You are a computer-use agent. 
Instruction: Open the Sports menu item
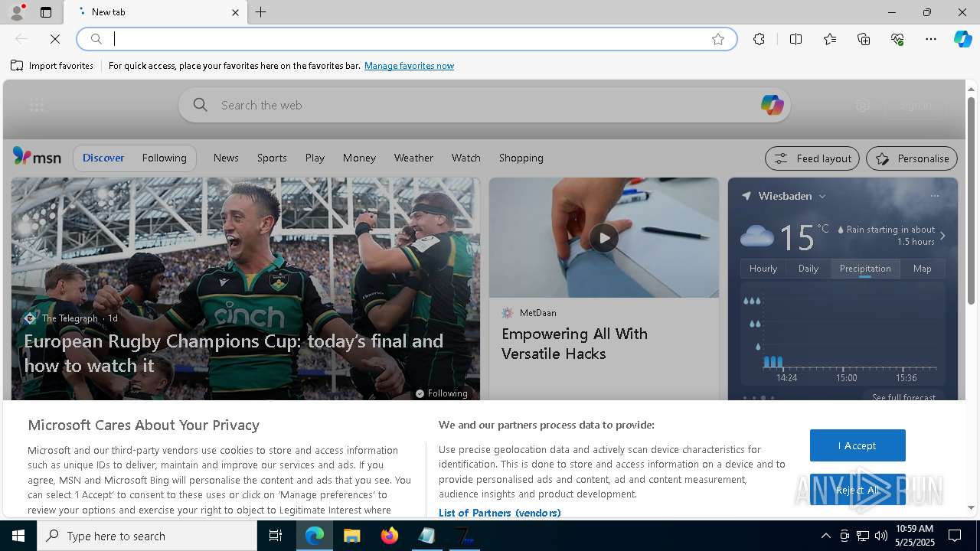272,158
